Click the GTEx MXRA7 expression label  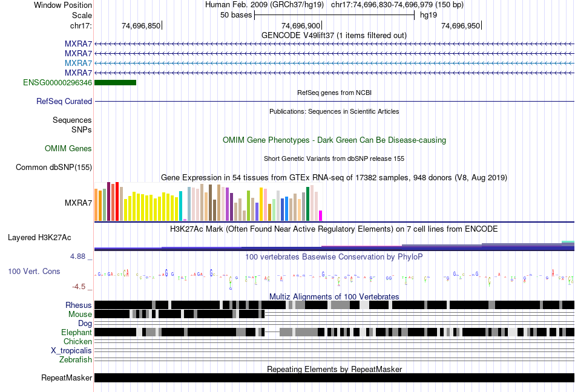tap(78, 203)
